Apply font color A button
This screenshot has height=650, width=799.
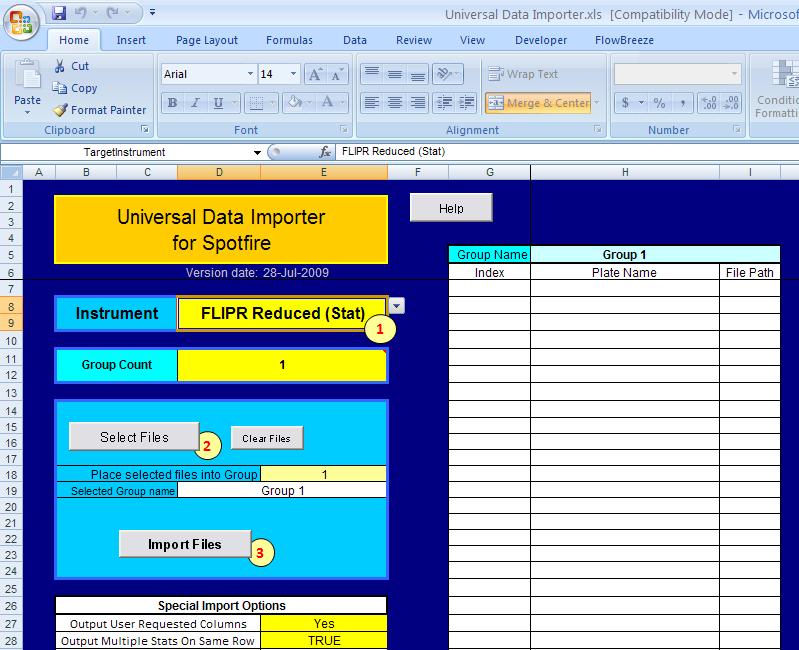click(327, 103)
